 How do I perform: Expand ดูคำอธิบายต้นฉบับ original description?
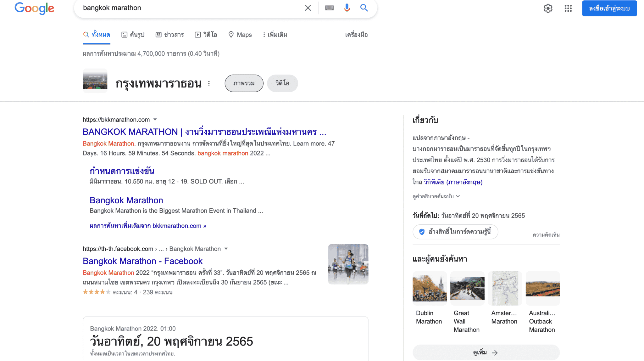436,196
